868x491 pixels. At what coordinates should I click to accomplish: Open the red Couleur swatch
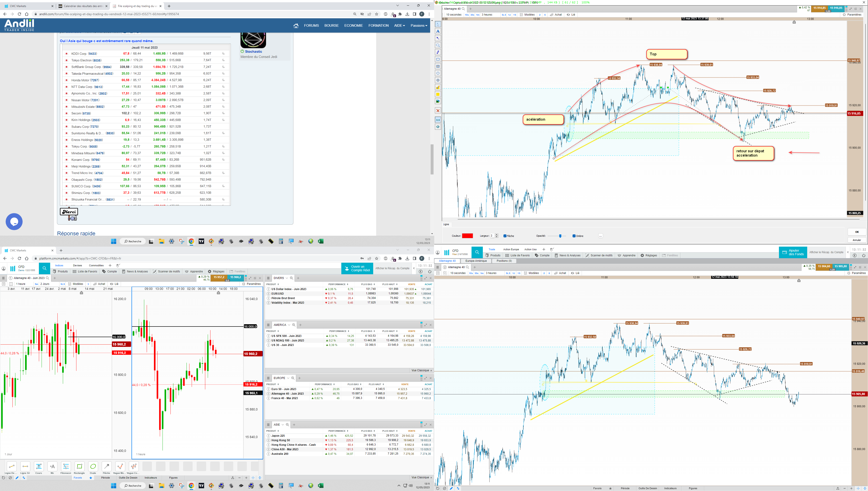click(x=467, y=236)
